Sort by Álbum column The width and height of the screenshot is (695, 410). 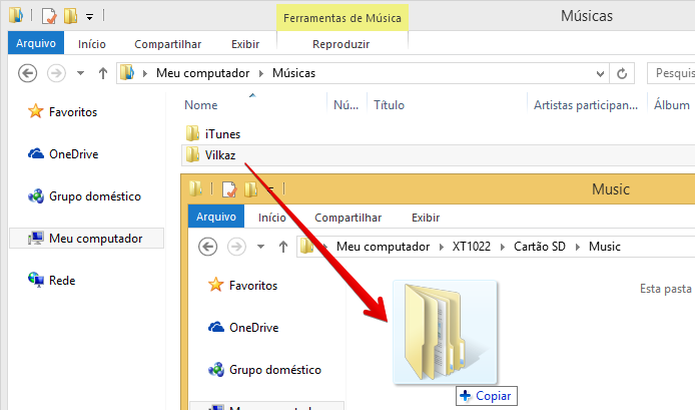pyautogui.click(x=672, y=105)
